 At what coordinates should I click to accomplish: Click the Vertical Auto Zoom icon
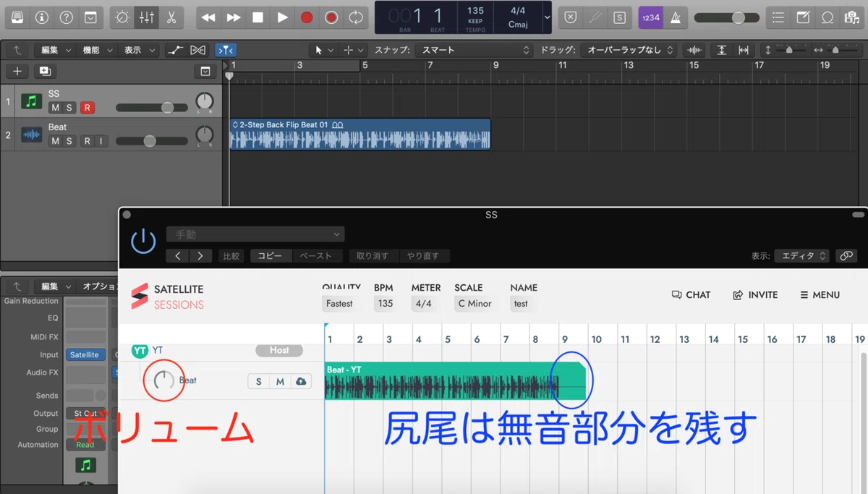722,50
